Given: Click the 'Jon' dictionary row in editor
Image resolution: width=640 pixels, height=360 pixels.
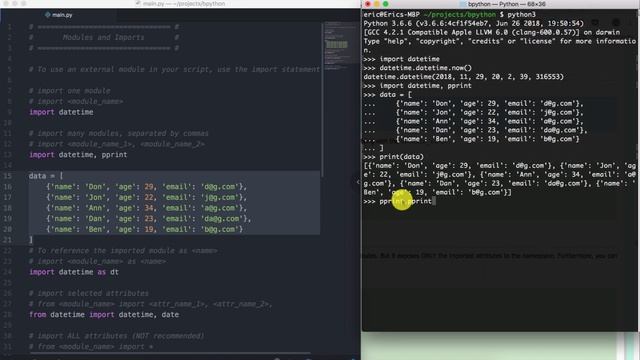Looking at the screenshot, I should tap(147, 197).
